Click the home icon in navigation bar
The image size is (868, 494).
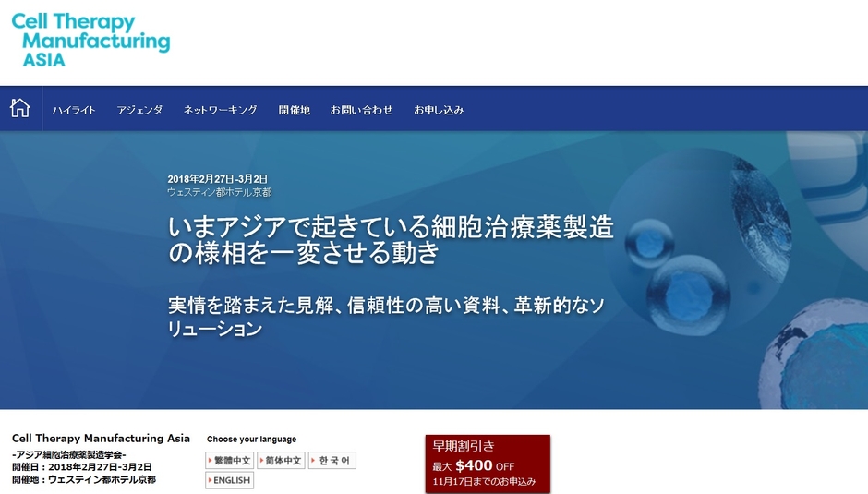coord(20,109)
